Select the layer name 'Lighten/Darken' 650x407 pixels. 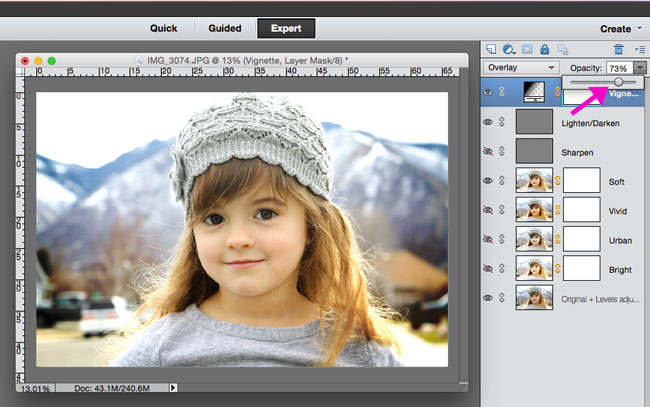point(590,124)
